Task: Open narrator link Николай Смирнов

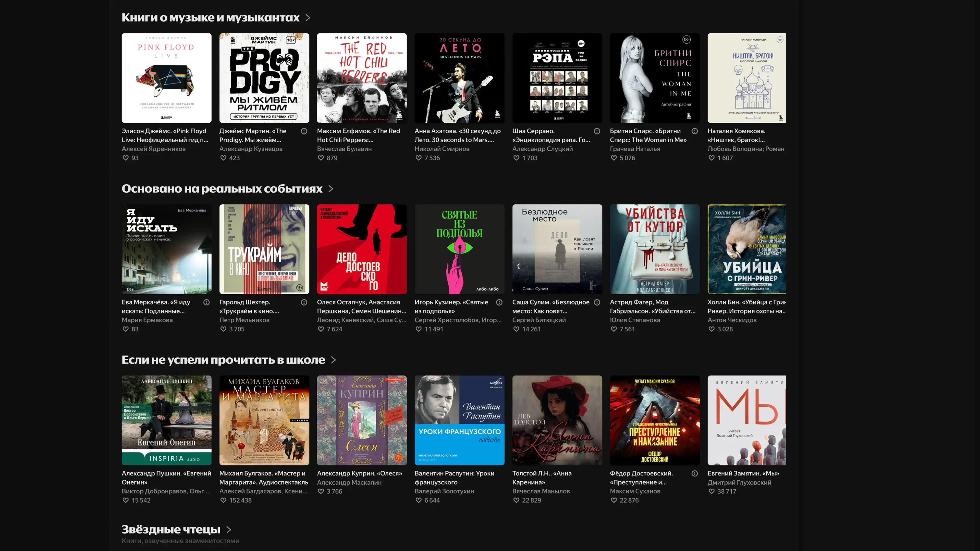Action: click(x=442, y=149)
